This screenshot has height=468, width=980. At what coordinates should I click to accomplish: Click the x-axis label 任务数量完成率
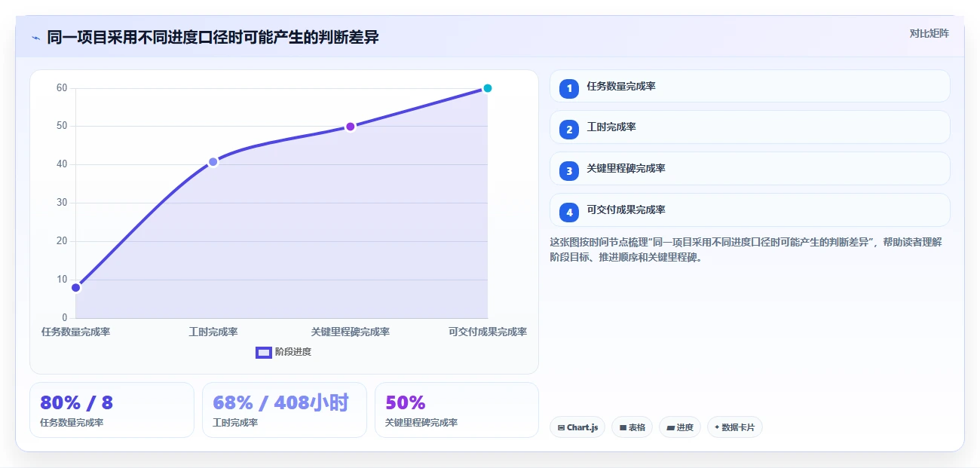pyautogui.click(x=75, y=332)
